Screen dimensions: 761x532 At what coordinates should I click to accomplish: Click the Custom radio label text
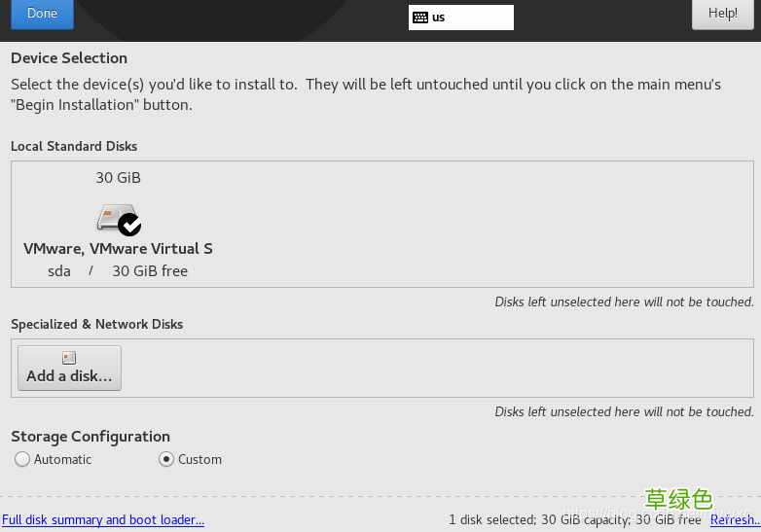pos(199,459)
